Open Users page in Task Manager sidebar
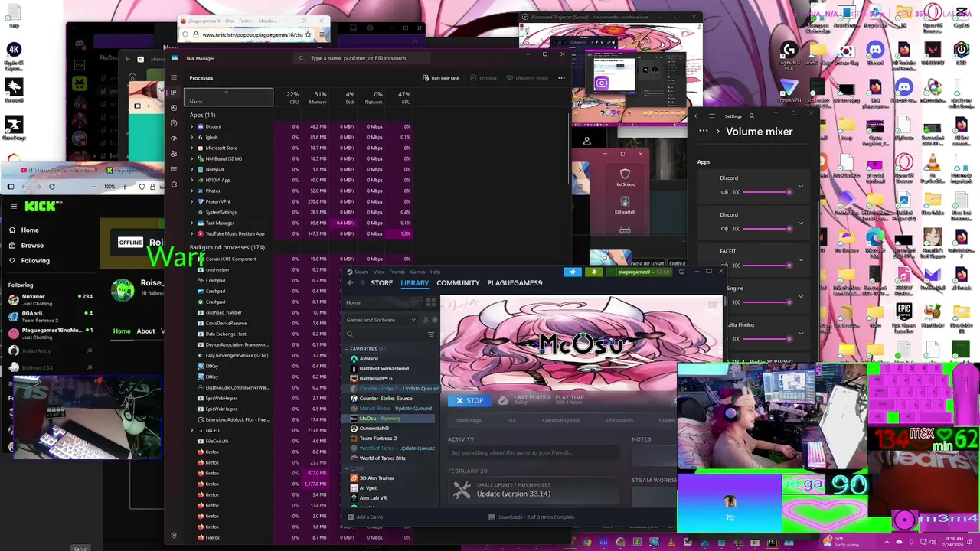Screen dimensions: 980x551 click(x=174, y=154)
